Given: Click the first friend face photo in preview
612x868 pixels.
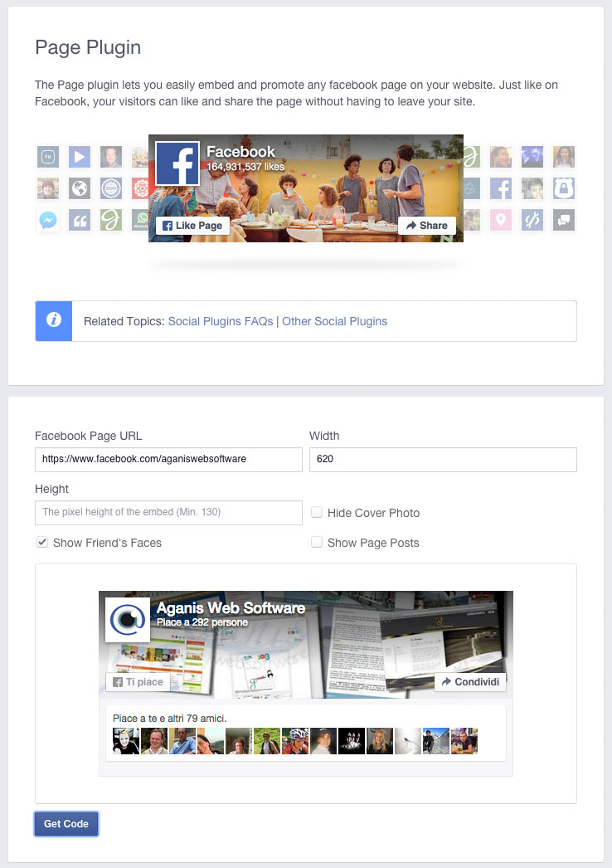Looking at the screenshot, I should [x=126, y=741].
